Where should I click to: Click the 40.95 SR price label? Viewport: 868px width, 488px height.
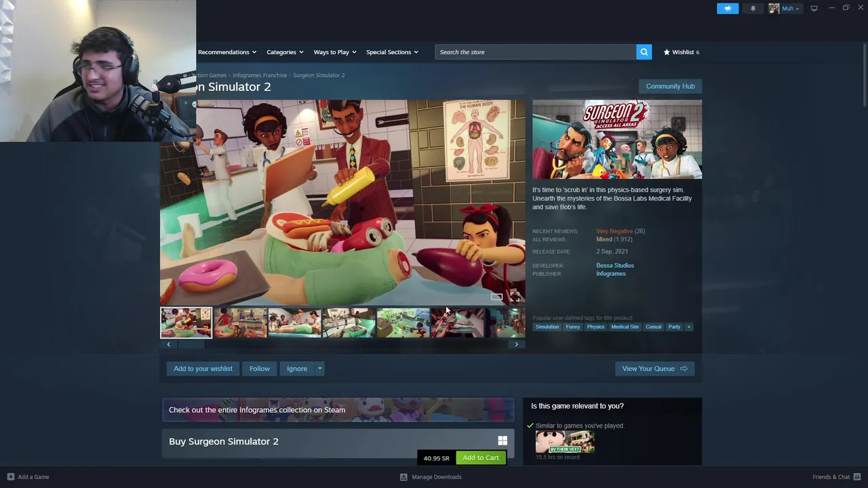click(x=436, y=458)
